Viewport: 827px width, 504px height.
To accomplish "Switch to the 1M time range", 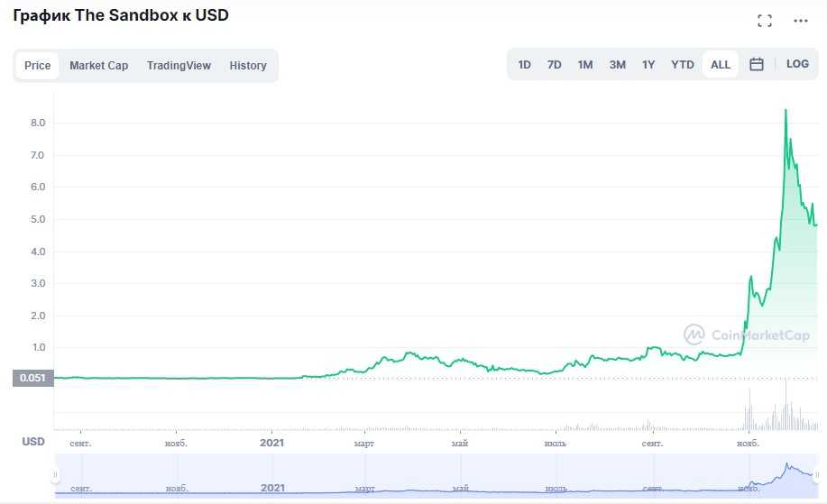I will coord(585,65).
